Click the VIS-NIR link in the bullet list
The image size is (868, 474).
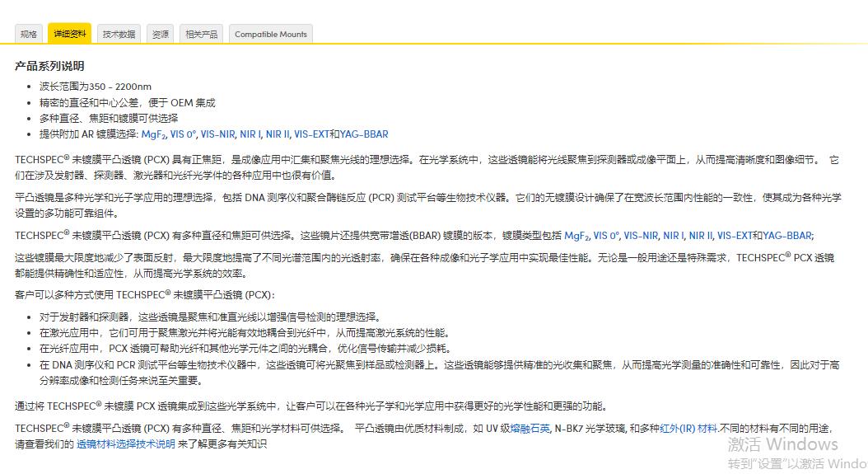click(x=217, y=134)
